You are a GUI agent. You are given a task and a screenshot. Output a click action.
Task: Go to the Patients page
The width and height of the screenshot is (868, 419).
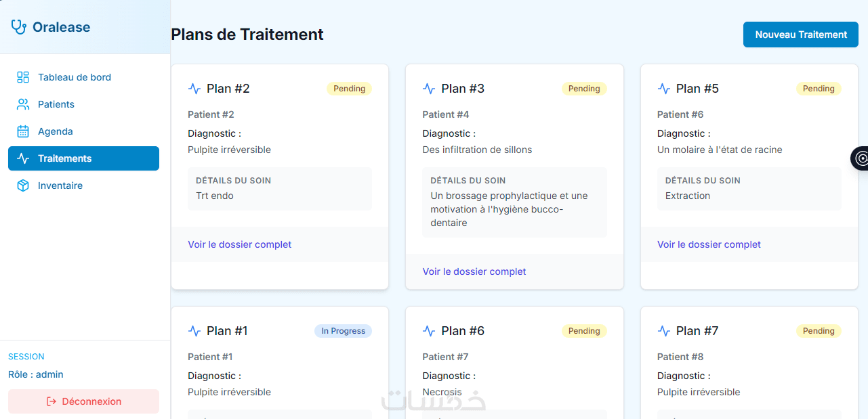tap(56, 104)
